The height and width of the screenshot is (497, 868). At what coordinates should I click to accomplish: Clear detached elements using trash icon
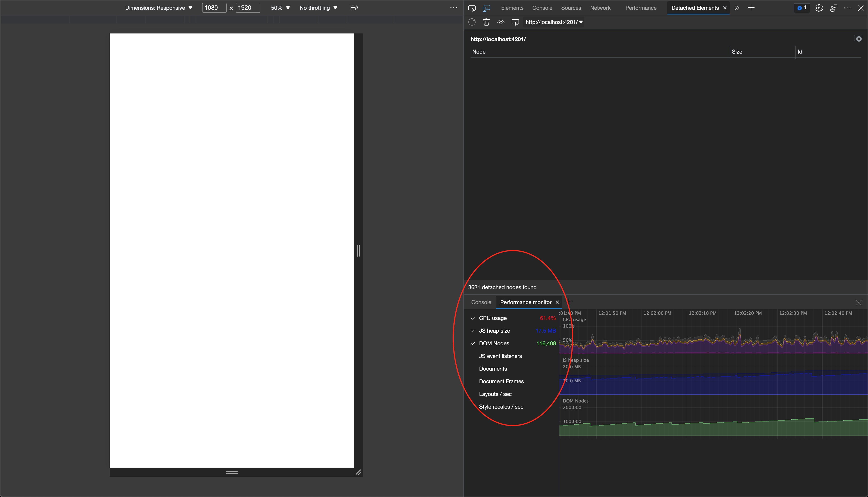coord(486,22)
